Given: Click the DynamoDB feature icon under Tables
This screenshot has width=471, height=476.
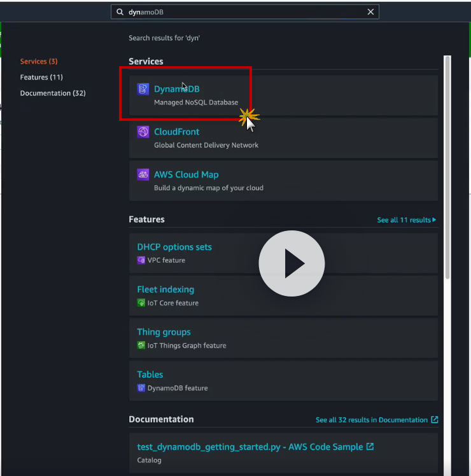Looking at the screenshot, I should coord(141,388).
